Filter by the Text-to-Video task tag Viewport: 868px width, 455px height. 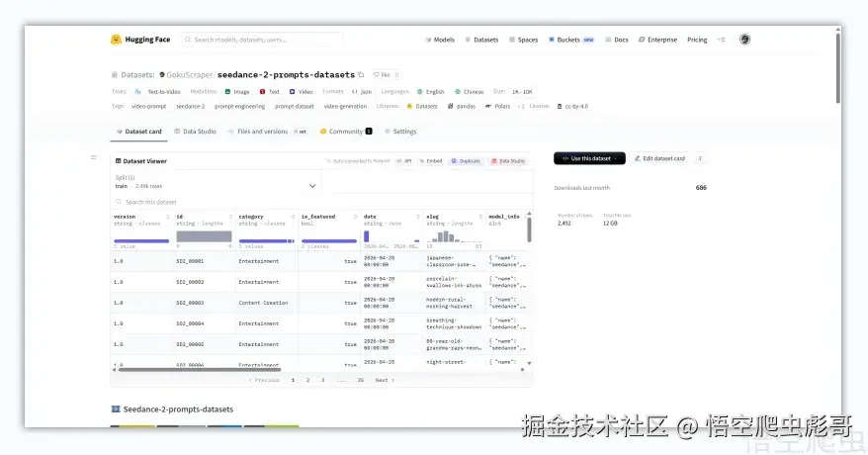(x=159, y=92)
